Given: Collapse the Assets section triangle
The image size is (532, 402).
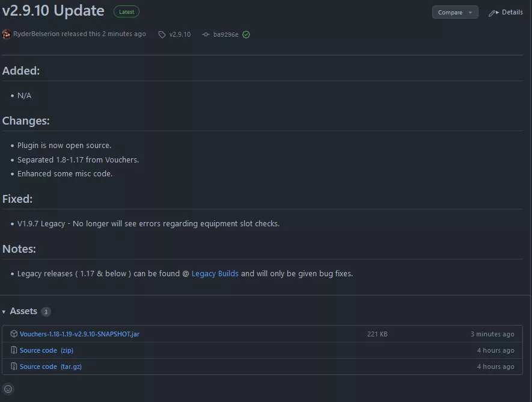Looking at the screenshot, I should click(4, 312).
